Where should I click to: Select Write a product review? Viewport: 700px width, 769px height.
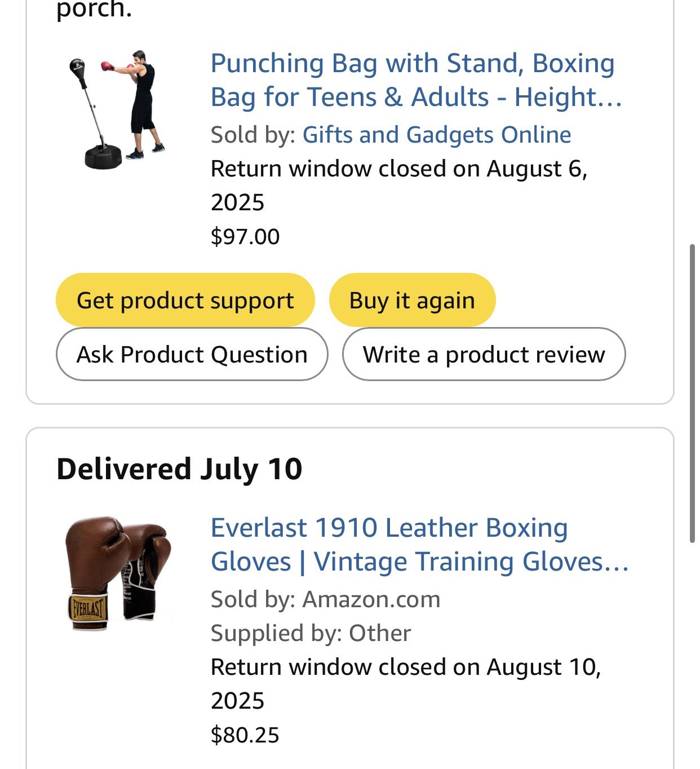(x=484, y=354)
